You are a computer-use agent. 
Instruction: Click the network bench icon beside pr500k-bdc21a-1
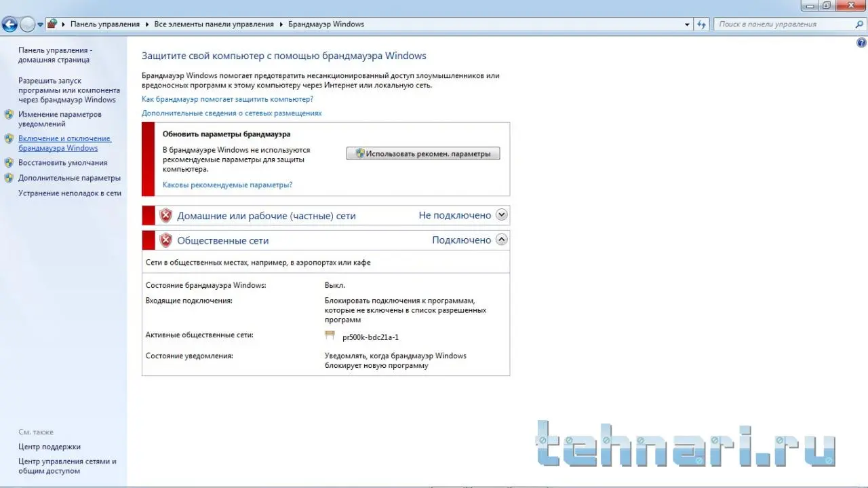330,335
